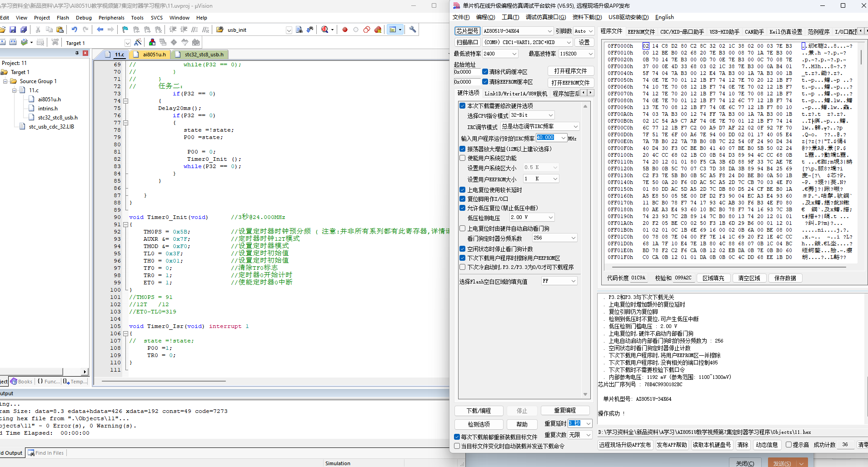Screen dimensions: 868x467
Task: Click the Download LOAD icon
Action: 55,42
